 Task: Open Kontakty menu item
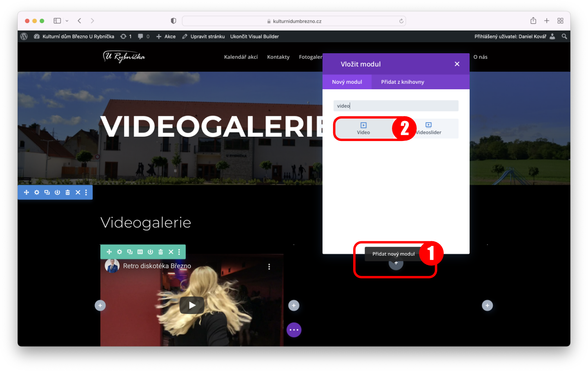pos(278,57)
